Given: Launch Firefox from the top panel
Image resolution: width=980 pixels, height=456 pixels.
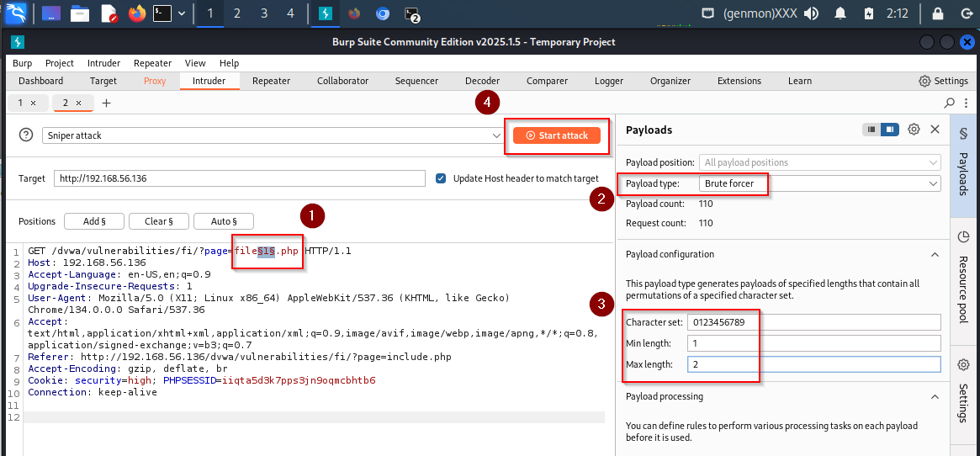Looking at the screenshot, I should tap(136, 13).
